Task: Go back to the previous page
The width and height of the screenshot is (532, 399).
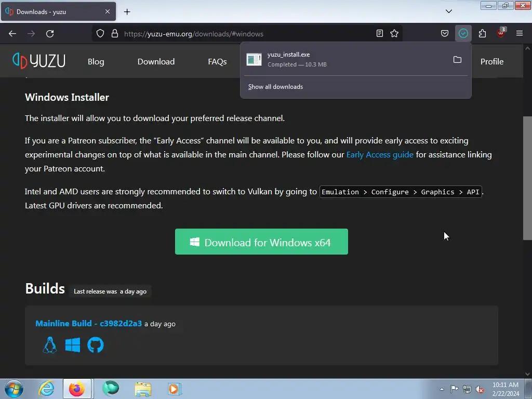Action: (12, 34)
